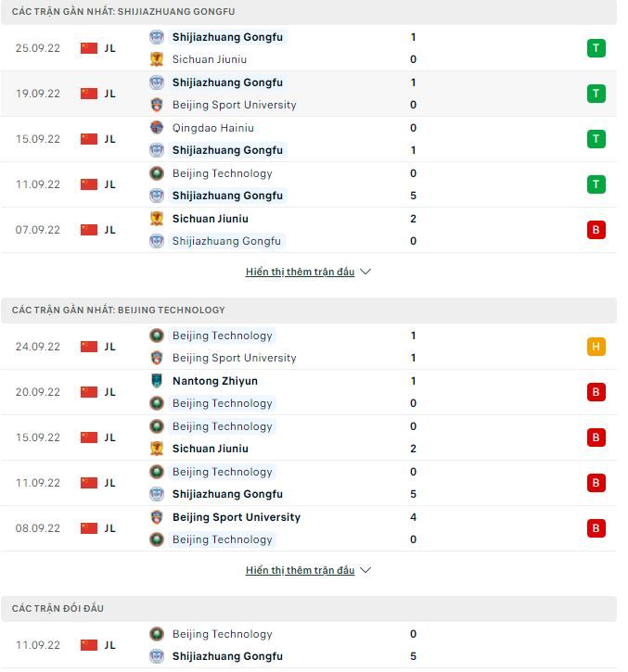Click Shijiazhuang Gongfu crest in 25.09.22 match
Image resolution: width=628 pixels, height=672 pixels.
click(157, 37)
